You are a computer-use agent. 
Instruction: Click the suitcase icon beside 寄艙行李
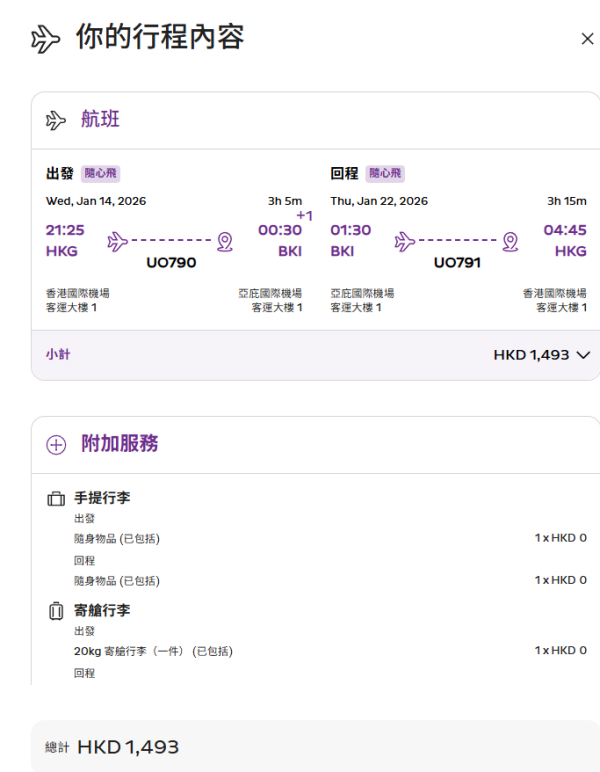[56, 610]
